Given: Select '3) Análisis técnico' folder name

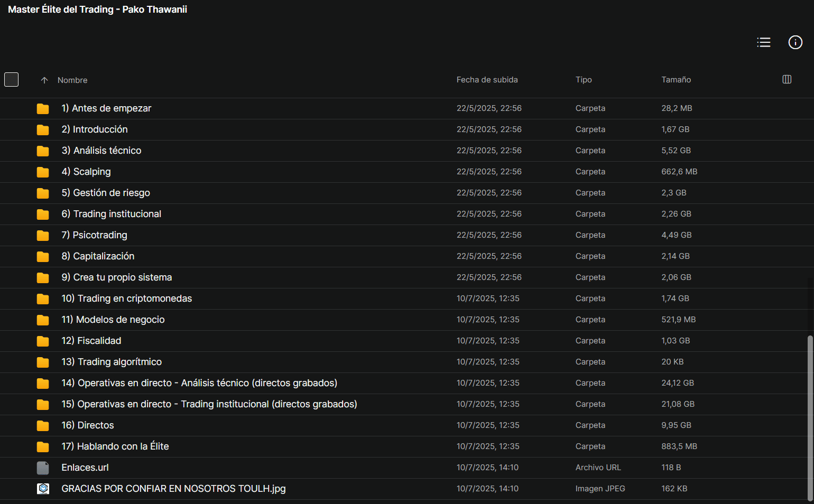Looking at the screenshot, I should coord(101,151).
